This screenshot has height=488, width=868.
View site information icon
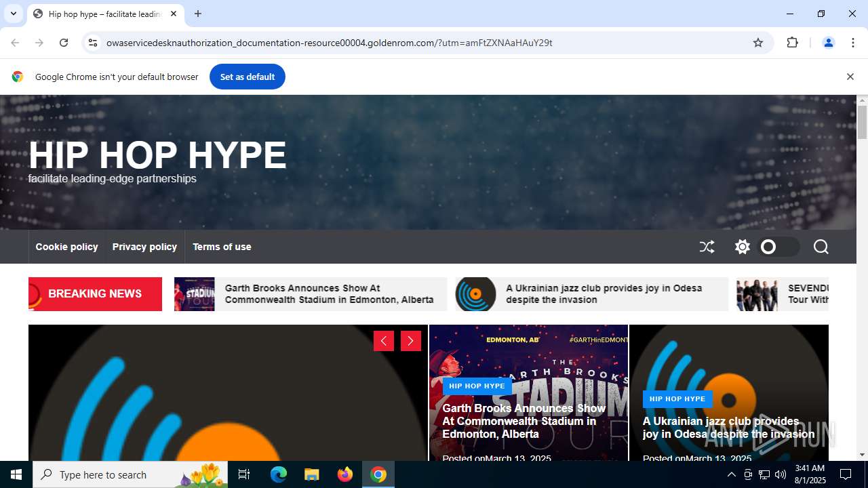(93, 43)
